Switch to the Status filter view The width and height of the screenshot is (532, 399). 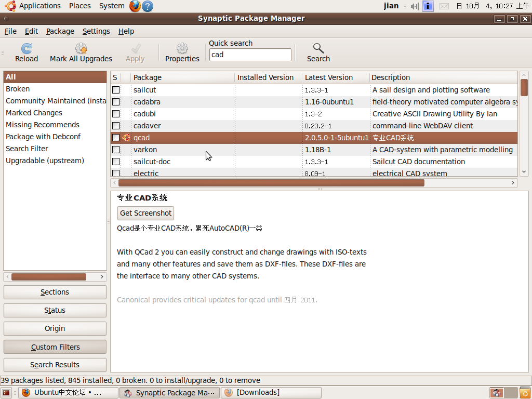click(x=55, y=311)
